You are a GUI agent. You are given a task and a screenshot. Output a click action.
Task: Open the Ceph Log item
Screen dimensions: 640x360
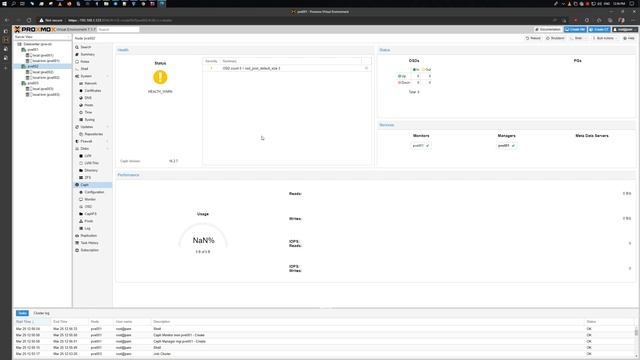pyautogui.click(x=93, y=228)
